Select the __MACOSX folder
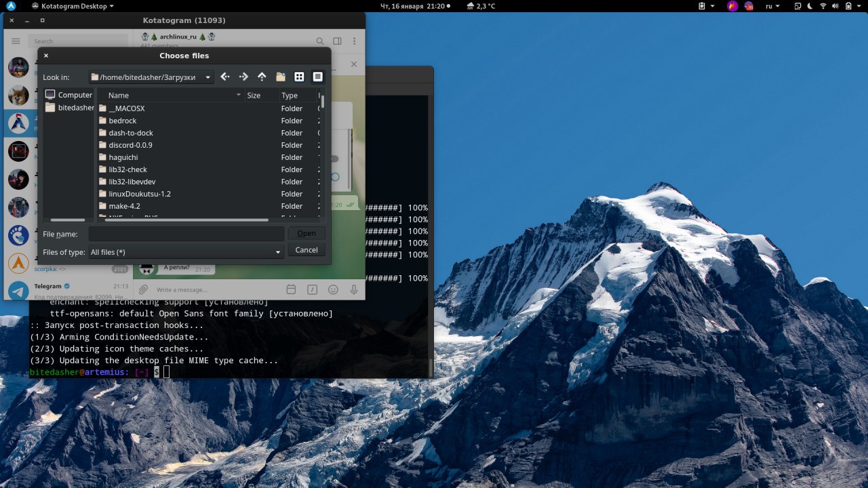Screen dimensions: 868x488 tap(126, 108)
